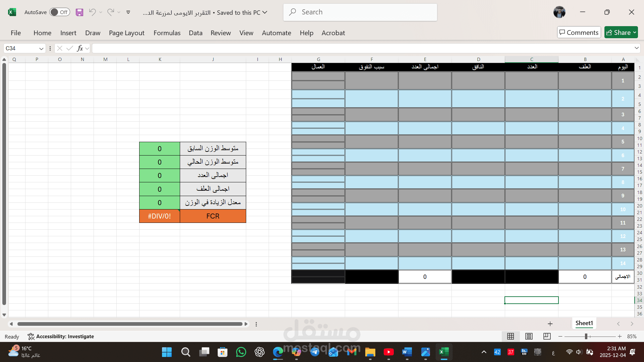Open Customize Quick Access Toolbar arrow

[128, 12]
